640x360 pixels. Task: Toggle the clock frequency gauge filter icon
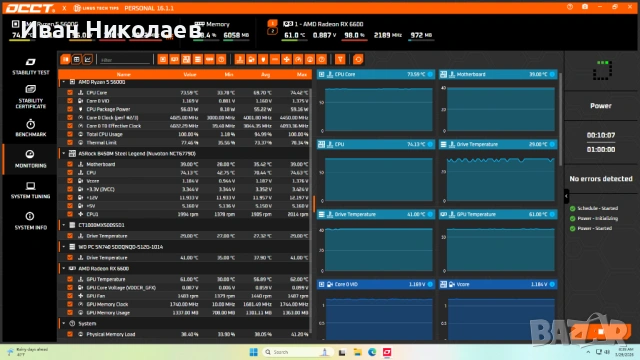coord(298,60)
